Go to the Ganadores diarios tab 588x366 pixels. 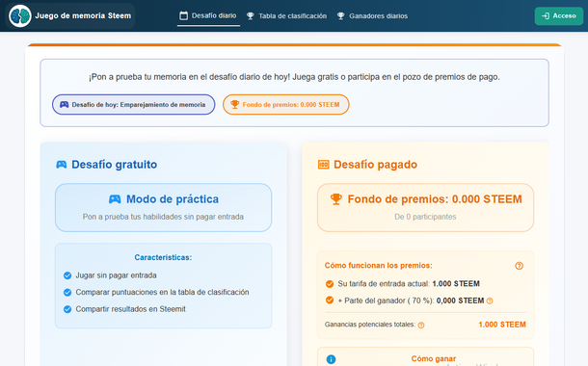(372, 16)
